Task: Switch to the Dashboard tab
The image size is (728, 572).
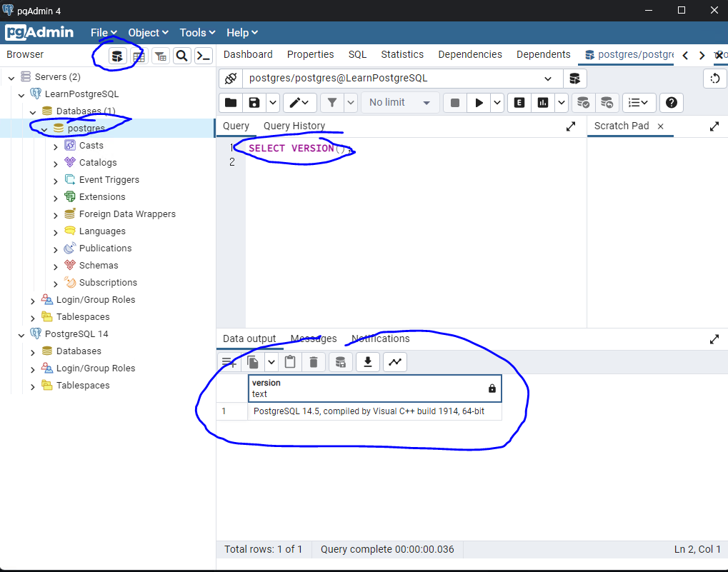Action: (248, 54)
